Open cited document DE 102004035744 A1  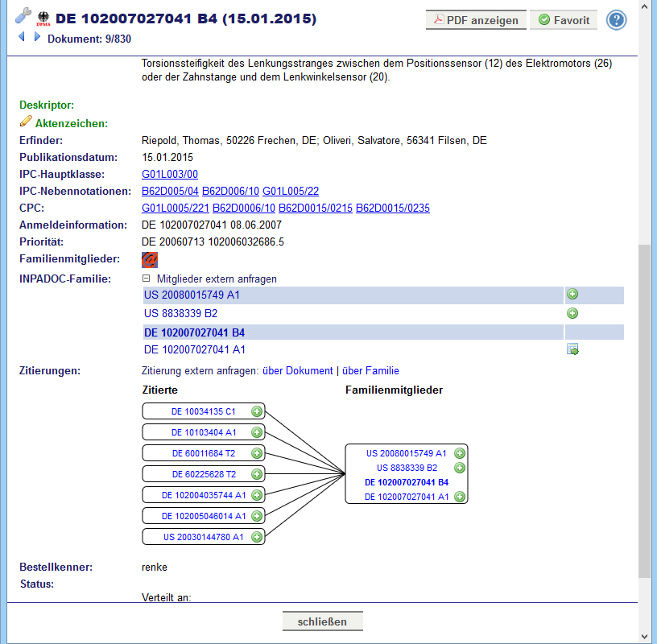point(204,495)
